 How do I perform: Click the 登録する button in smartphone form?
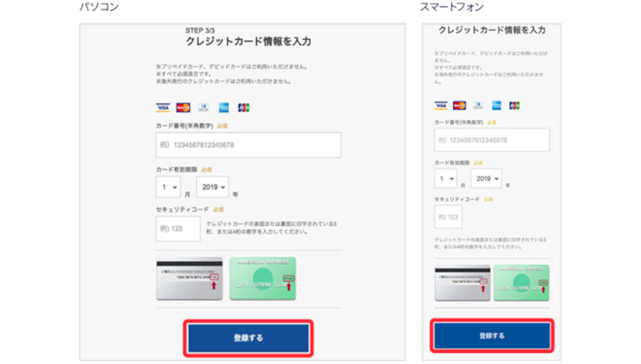(x=492, y=336)
